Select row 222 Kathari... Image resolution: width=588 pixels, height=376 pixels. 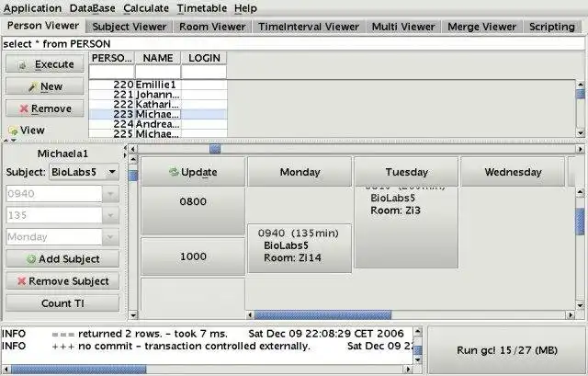coord(158,104)
